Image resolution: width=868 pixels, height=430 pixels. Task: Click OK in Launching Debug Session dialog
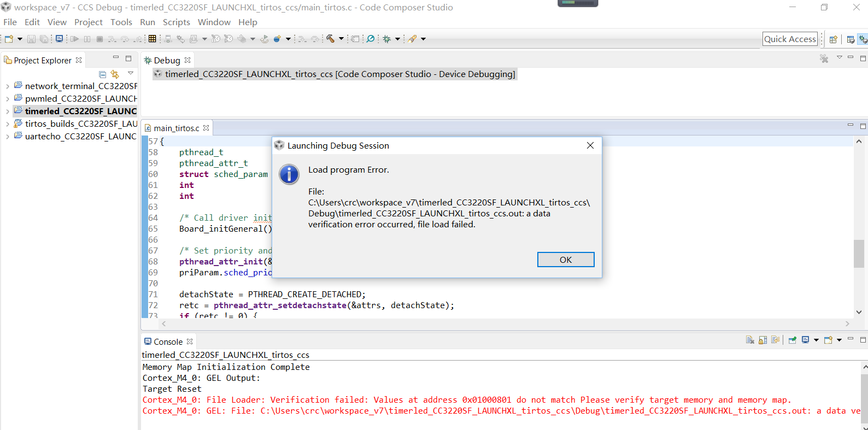click(x=566, y=260)
